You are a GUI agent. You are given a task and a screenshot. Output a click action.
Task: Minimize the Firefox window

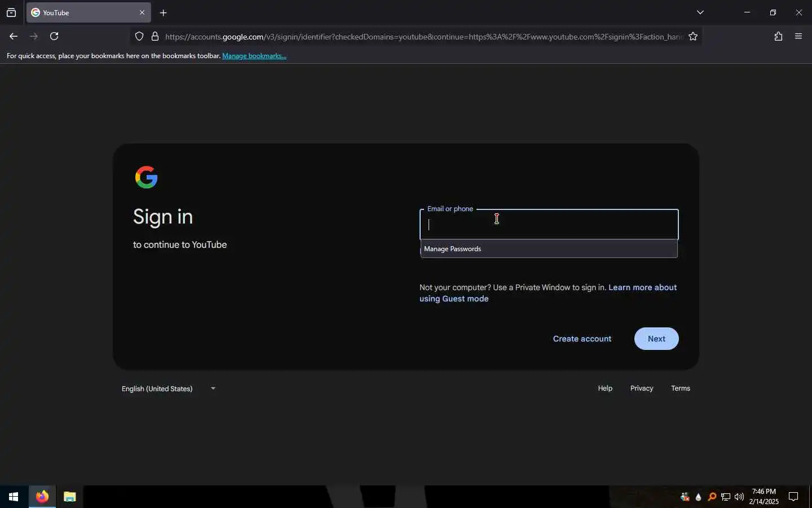pyautogui.click(x=747, y=12)
